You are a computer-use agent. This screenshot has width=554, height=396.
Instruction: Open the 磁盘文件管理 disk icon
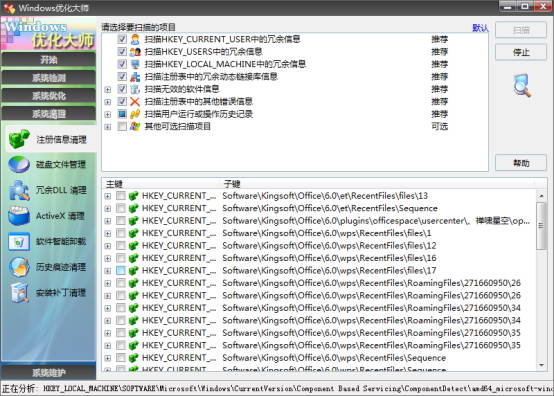point(19,165)
